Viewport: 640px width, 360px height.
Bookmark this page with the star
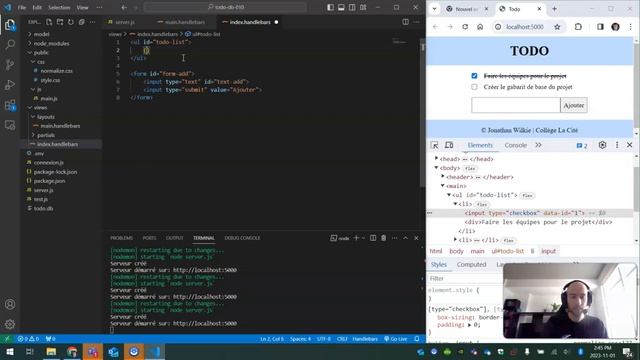click(557, 27)
